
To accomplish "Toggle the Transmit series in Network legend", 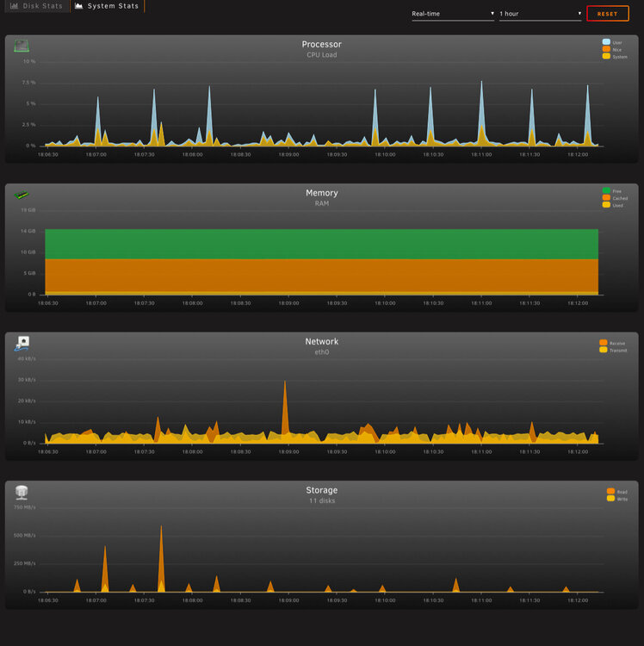I will [613, 351].
